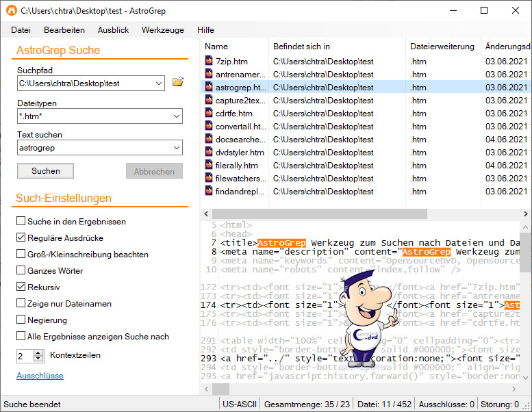The width and height of the screenshot is (532, 412).
Task: Click the Kontextzeilen number field
Action: coord(25,356)
